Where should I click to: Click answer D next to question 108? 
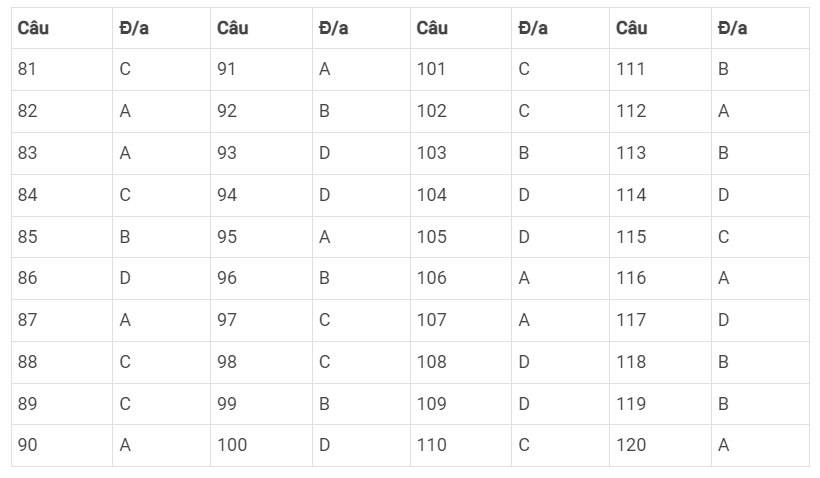click(x=560, y=362)
